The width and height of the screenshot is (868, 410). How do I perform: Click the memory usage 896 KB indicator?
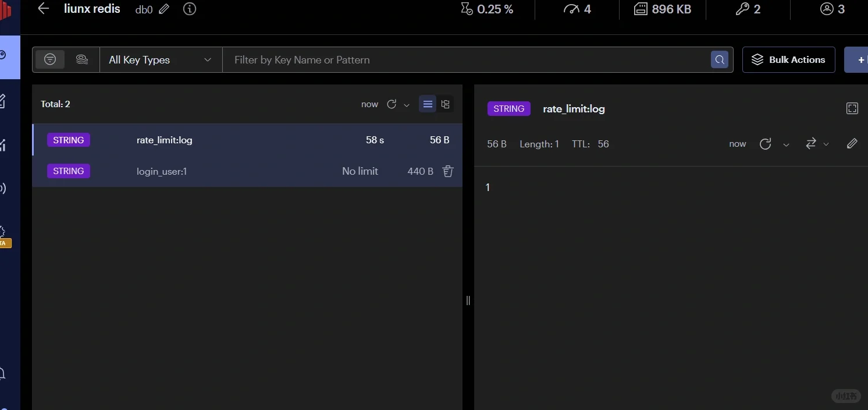(662, 9)
